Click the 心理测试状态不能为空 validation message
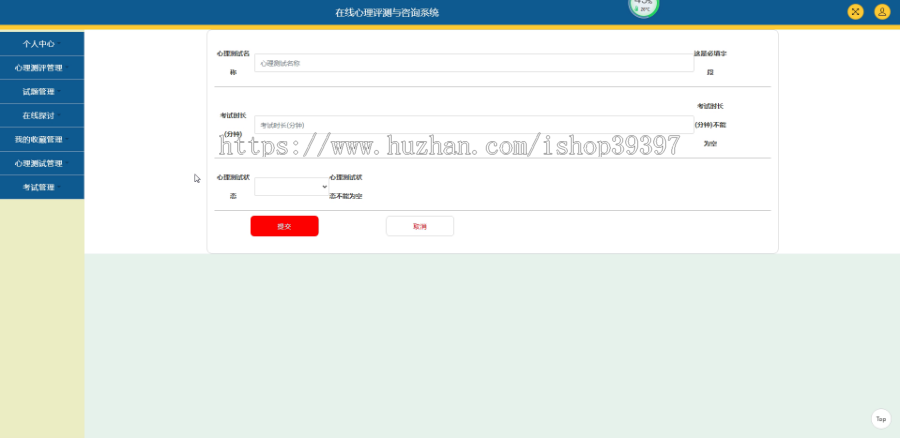Image resolution: width=900 pixels, height=438 pixels. [346, 187]
